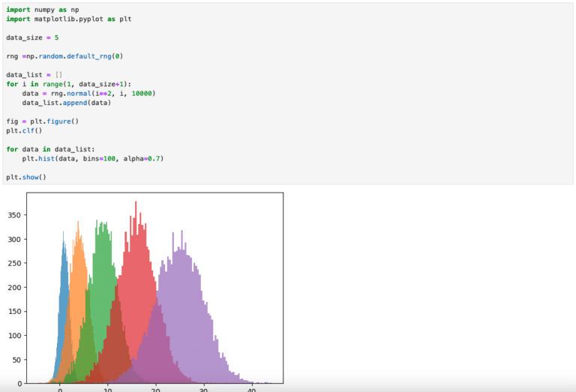Click the 350 y-axis tick label
The height and width of the screenshot is (392, 576).
(14, 215)
